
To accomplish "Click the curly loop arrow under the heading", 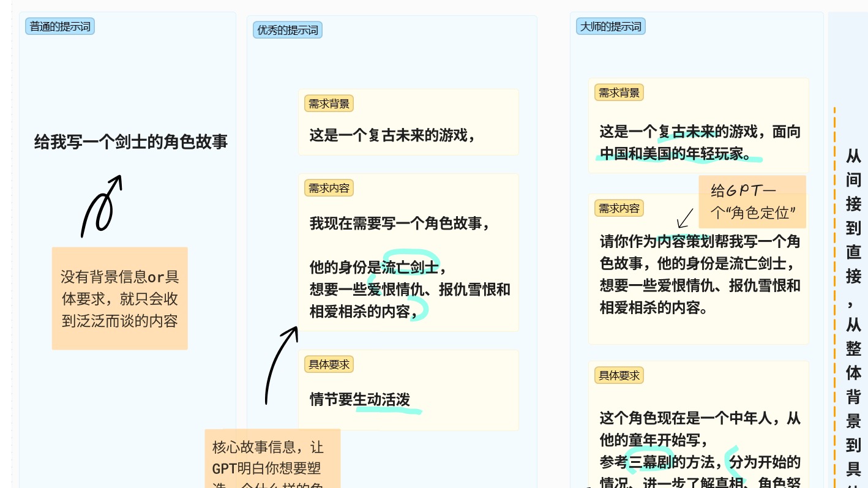I will (x=101, y=207).
